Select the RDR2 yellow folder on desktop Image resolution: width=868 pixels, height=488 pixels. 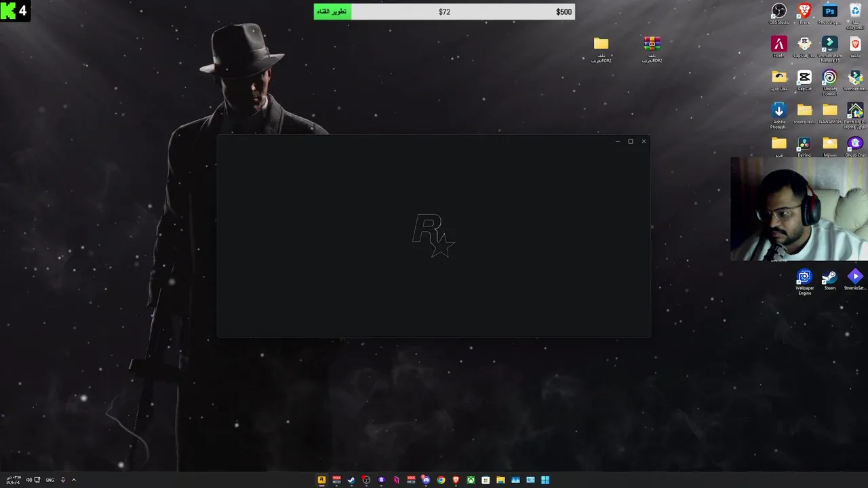[x=601, y=49]
